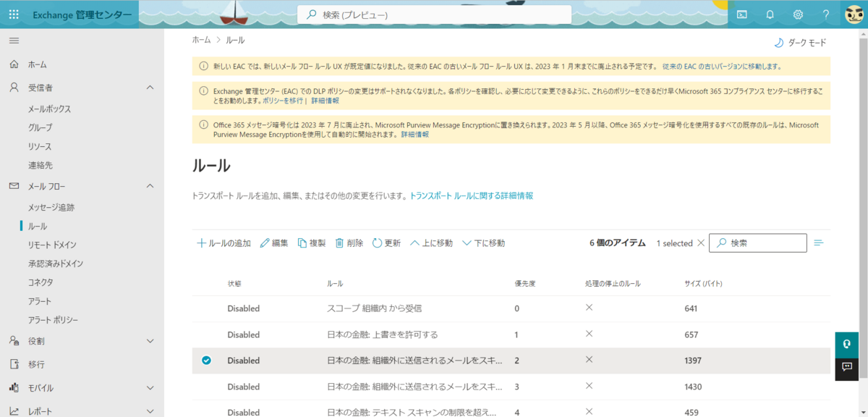Open the teal help pane button

point(846,345)
